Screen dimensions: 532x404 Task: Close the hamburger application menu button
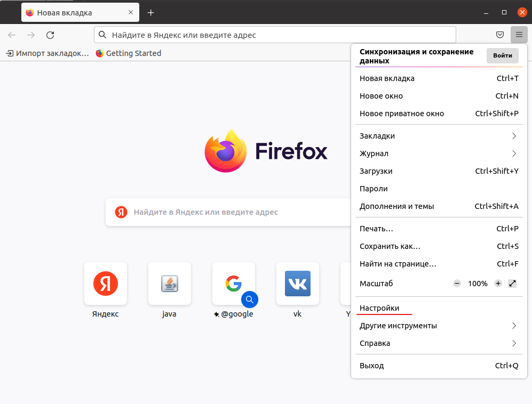point(519,35)
